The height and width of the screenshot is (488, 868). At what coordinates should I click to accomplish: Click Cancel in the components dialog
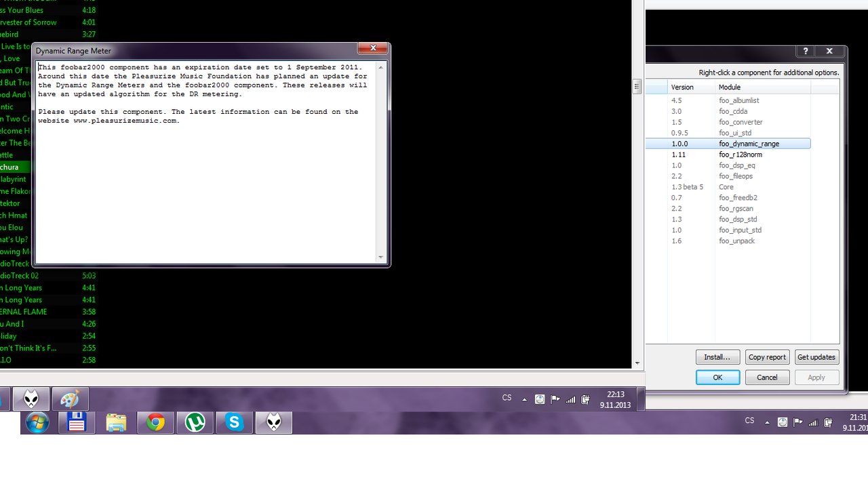767,378
